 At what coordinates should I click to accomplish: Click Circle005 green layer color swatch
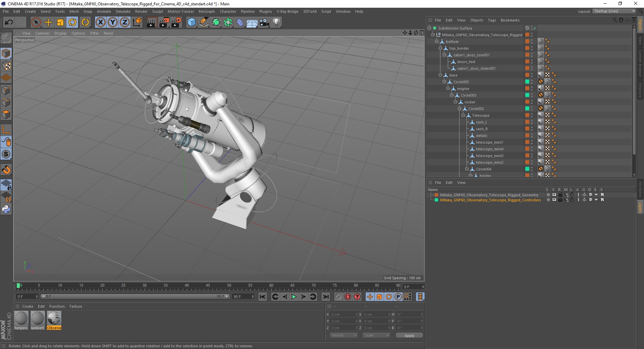pos(527,82)
